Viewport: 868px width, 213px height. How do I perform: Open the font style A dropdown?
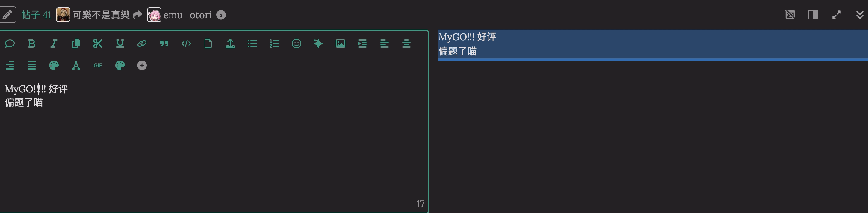click(76, 65)
